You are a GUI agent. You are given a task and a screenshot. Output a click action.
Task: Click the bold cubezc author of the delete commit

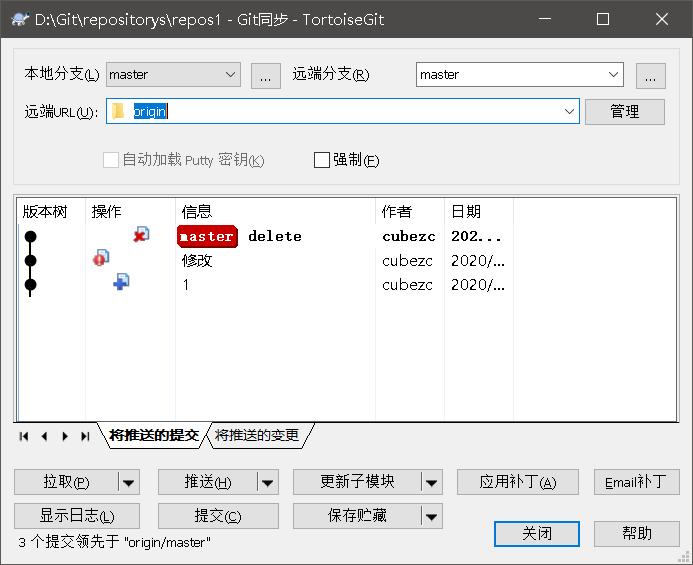coord(409,237)
